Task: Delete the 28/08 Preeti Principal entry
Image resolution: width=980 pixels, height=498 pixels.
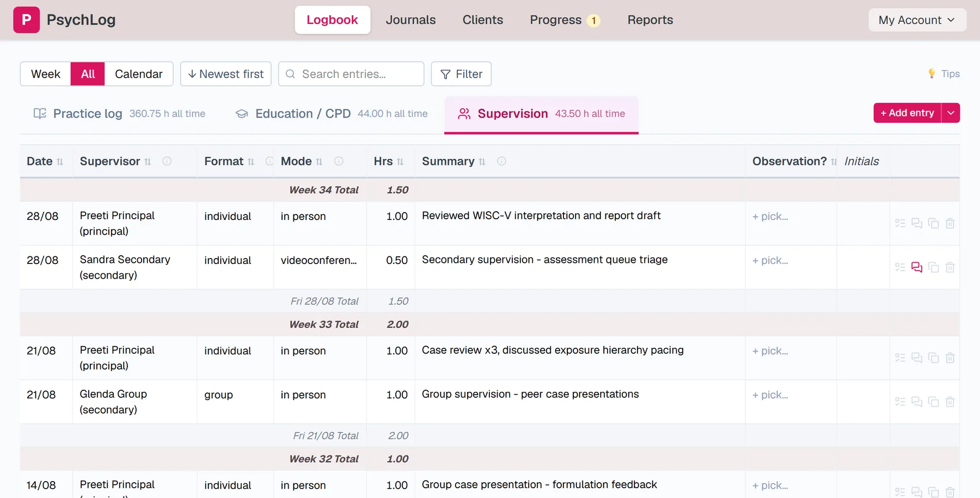Action: [x=950, y=223]
